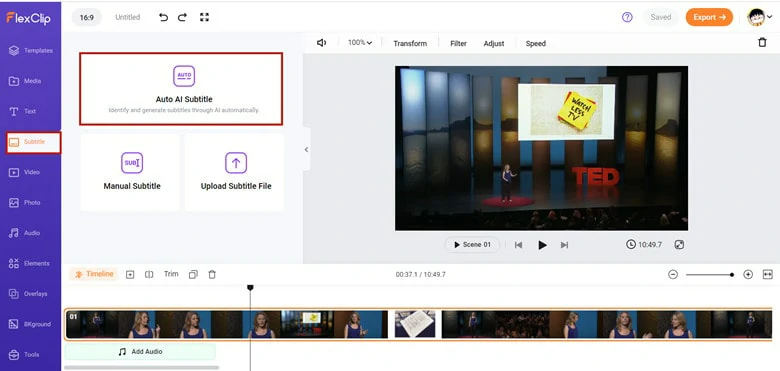The image size is (780, 371).
Task: Undo the last action
Action: point(163,17)
